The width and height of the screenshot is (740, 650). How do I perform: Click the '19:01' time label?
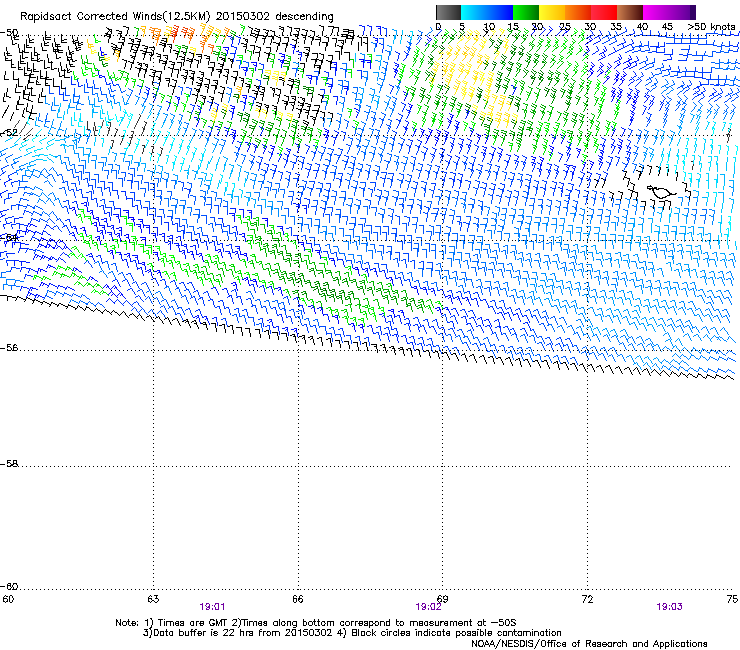pyautogui.click(x=212, y=607)
